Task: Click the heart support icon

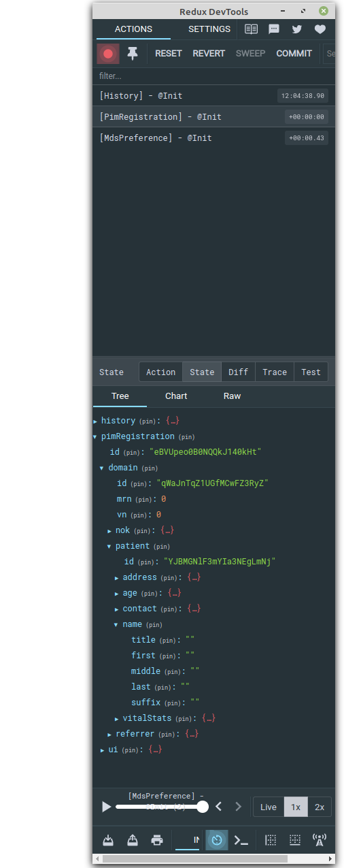Action: click(x=320, y=29)
